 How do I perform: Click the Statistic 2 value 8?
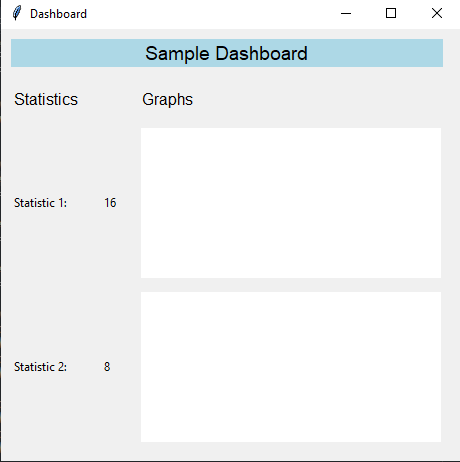pyautogui.click(x=107, y=367)
